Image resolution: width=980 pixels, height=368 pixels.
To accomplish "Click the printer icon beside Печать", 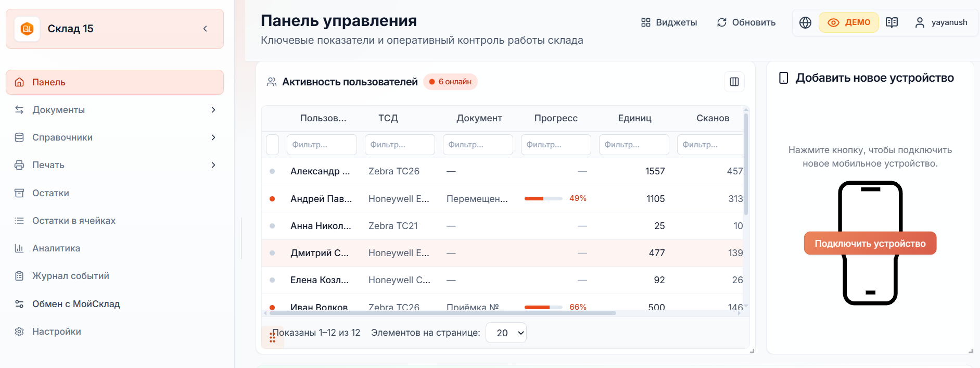I will 19,165.
